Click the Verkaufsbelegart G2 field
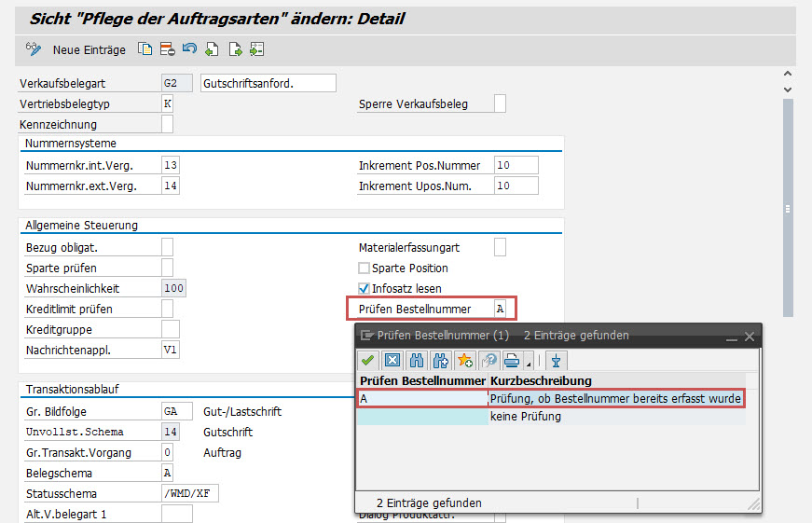This screenshot has width=812, height=523. [x=176, y=83]
